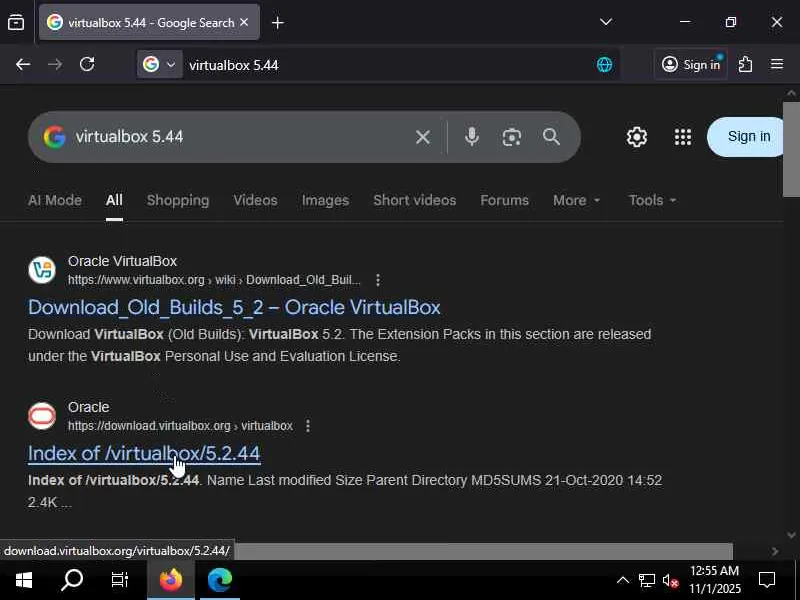Show hidden system tray icons
800x600 pixels.
click(x=623, y=580)
